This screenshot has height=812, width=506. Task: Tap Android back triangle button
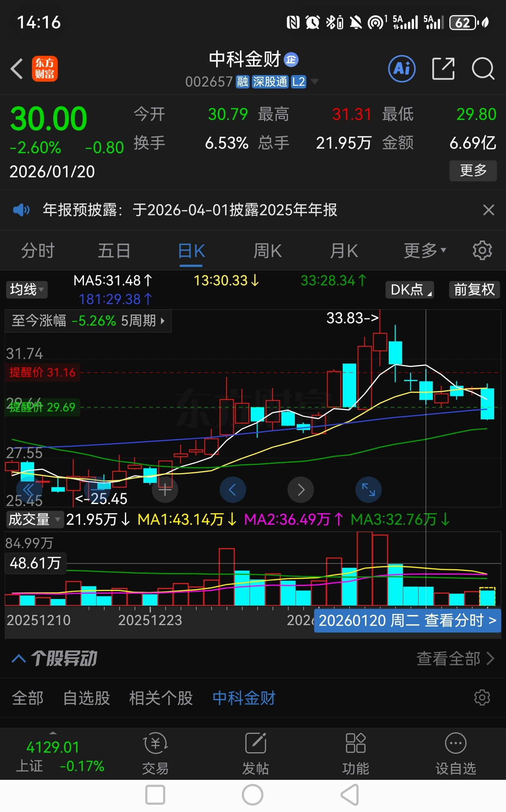(x=350, y=795)
